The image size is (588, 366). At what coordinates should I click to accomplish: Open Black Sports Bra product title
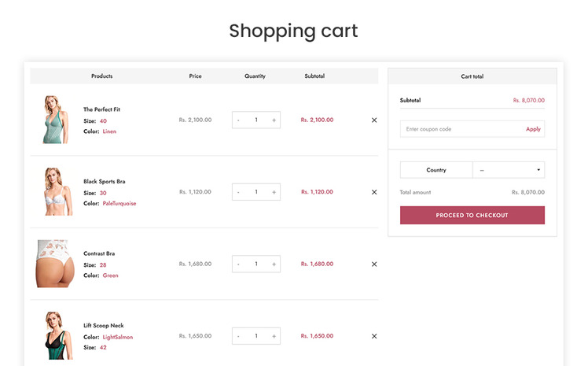click(x=105, y=182)
